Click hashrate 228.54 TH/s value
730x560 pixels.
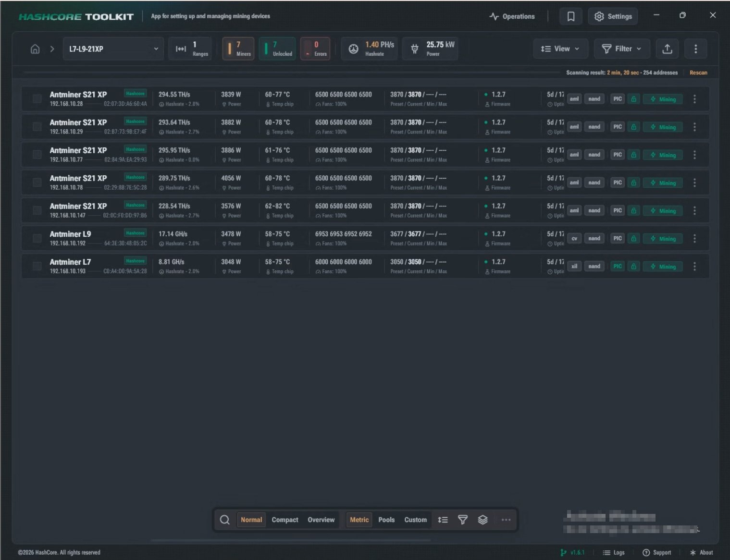[174, 206]
